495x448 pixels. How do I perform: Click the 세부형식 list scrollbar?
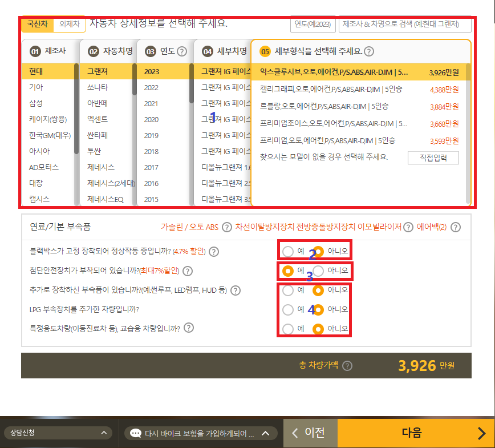(x=468, y=134)
